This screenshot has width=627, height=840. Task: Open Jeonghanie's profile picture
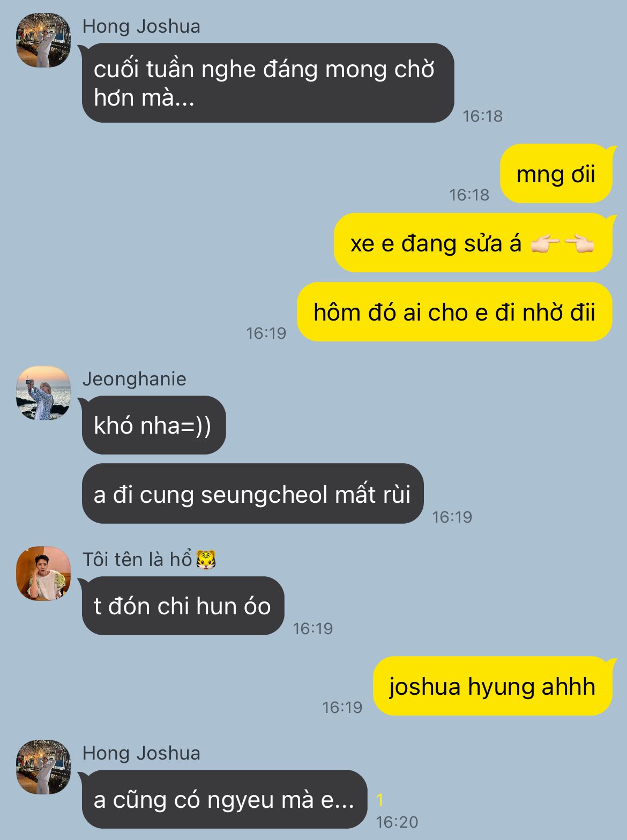click(43, 393)
